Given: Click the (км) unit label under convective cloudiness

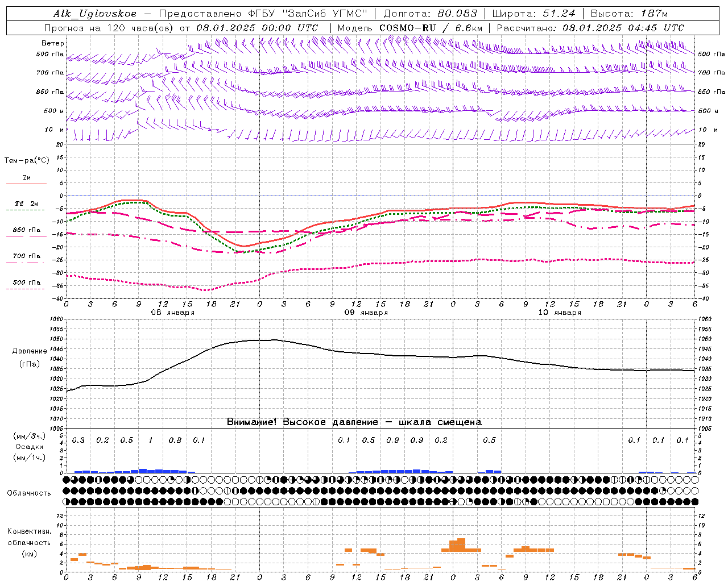Looking at the screenshot, I should pyautogui.click(x=30, y=554).
